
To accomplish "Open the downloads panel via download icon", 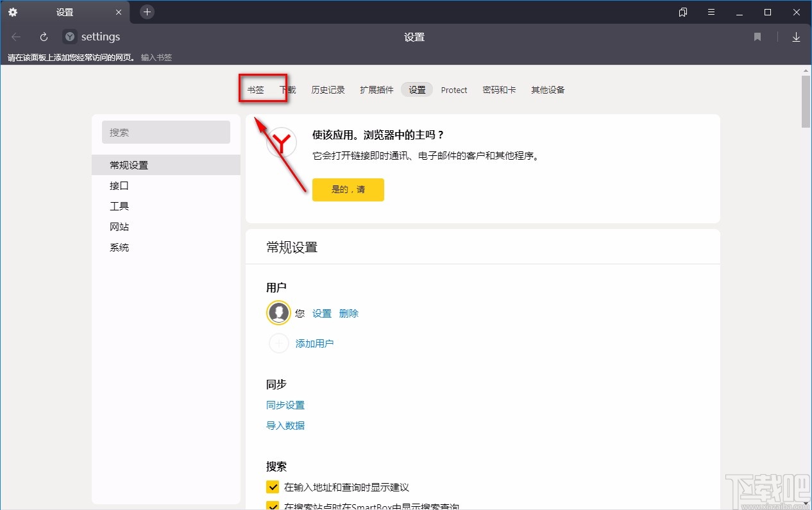I will 796,37.
